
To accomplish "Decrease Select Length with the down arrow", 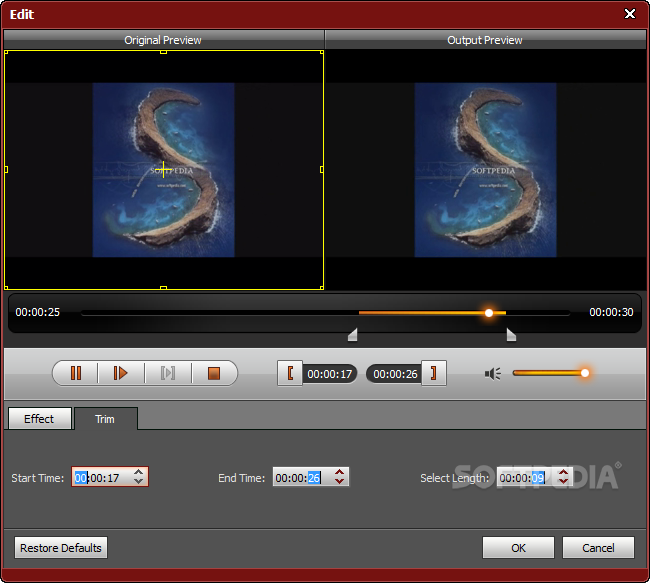I will [563, 481].
